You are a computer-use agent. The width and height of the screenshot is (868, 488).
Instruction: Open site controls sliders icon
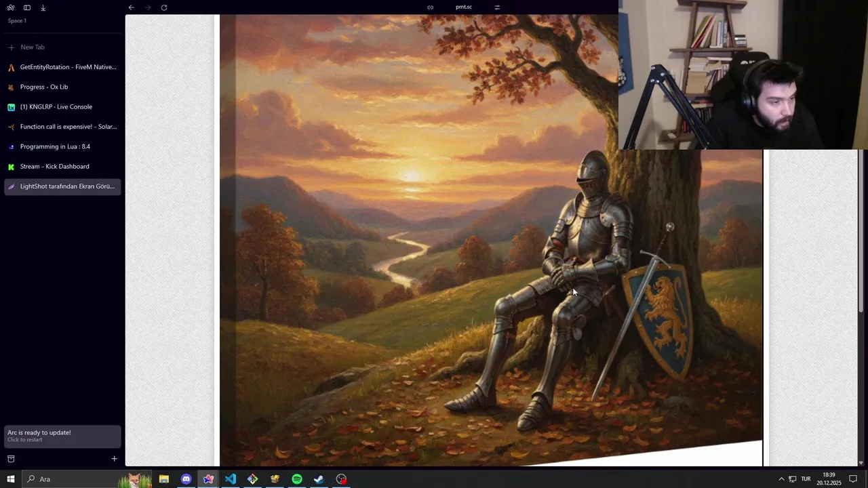[x=497, y=7]
